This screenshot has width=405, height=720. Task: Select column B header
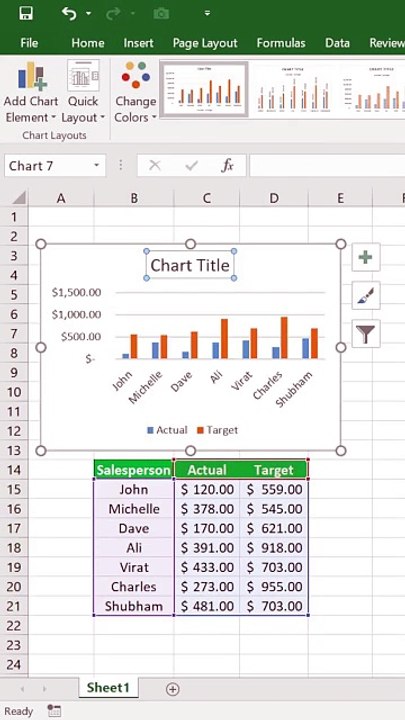134,198
